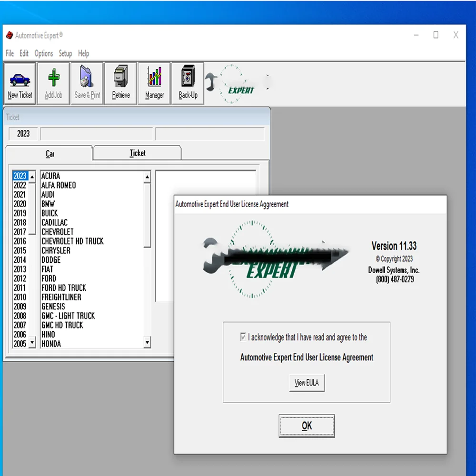This screenshot has height=476, width=476.
Task: Close the Automotive Expert window
Action: coord(456,35)
